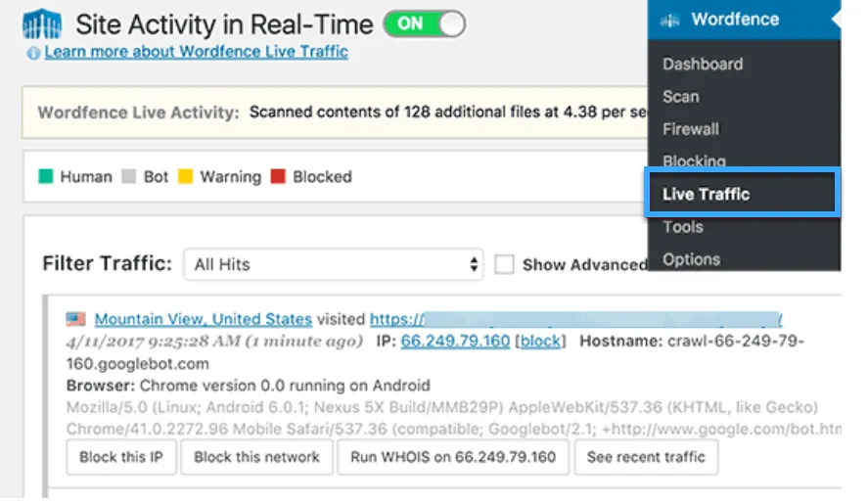Click the Wordfence sidebar menu icon
The width and height of the screenshot is (868, 503).
[670, 20]
